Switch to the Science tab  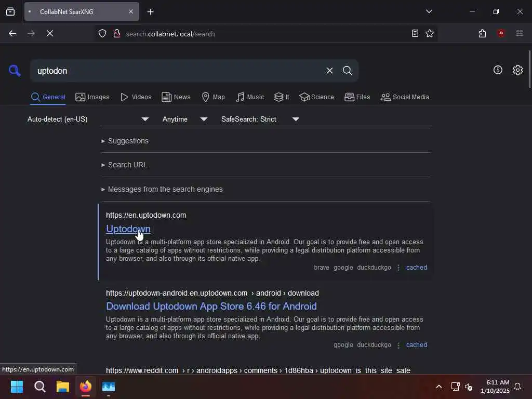coord(316,97)
